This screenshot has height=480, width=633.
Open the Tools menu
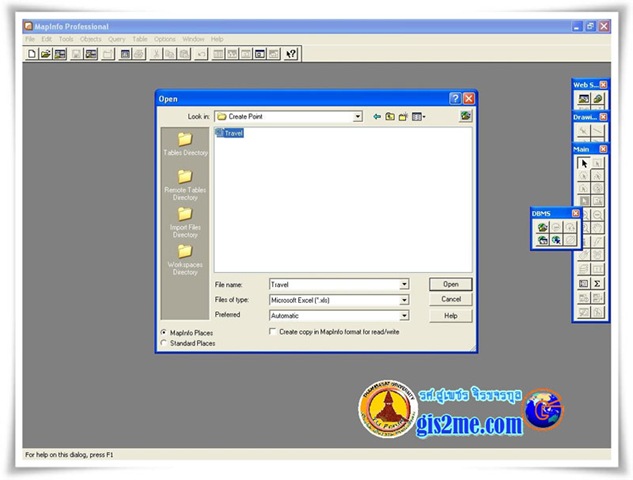tap(66, 39)
